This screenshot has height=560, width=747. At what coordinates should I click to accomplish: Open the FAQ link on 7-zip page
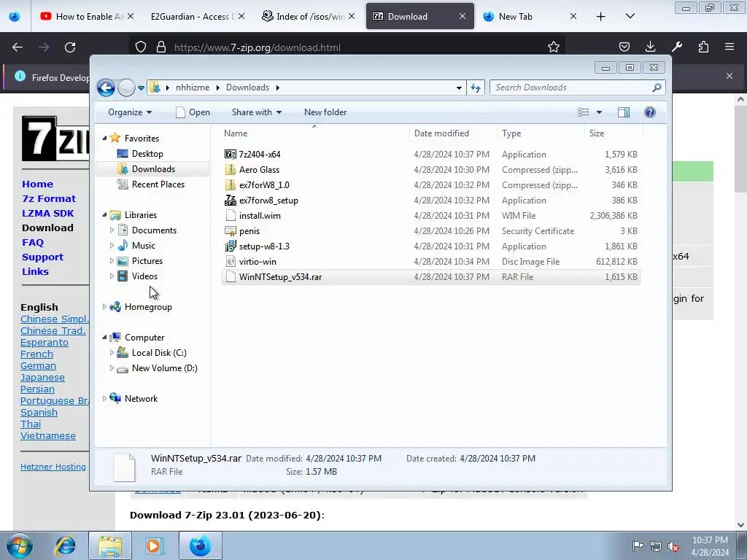(32, 242)
